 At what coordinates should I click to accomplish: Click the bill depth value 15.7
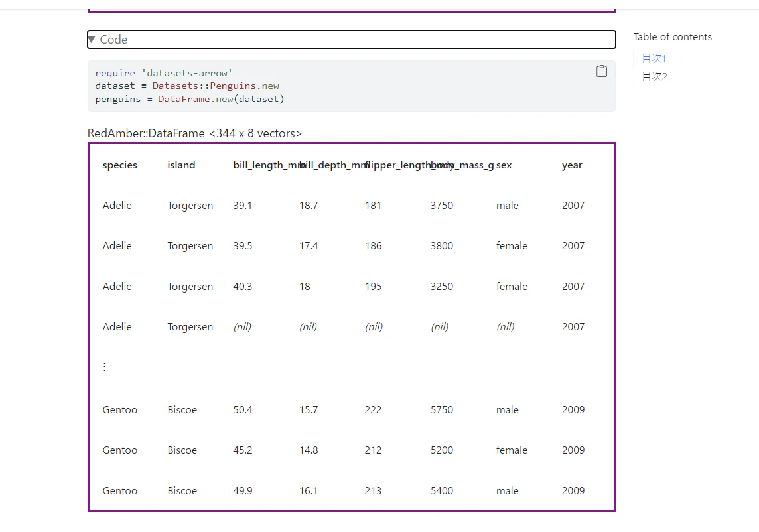tap(309, 410)
